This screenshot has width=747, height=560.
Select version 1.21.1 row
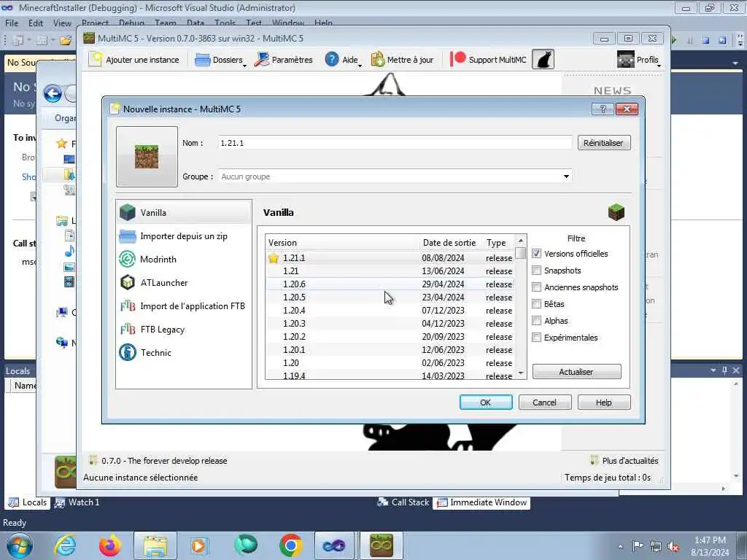click(390, 257)
